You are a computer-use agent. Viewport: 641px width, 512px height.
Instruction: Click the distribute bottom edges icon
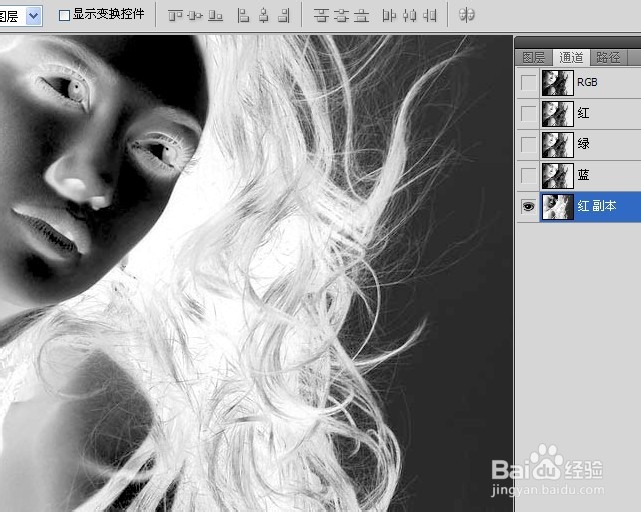361,16
